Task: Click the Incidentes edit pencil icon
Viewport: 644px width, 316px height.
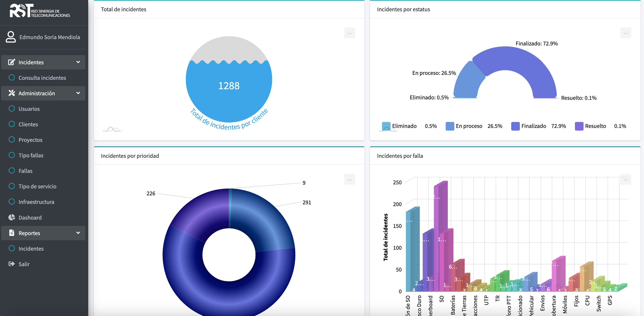Action: [11, 62]
